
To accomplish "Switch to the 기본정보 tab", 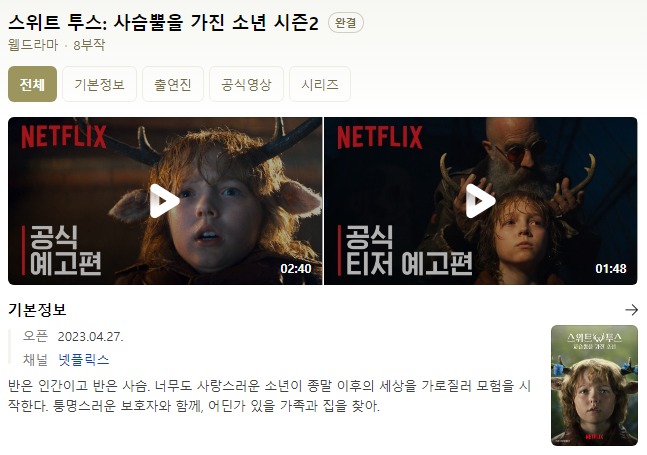I will (99, 84).
